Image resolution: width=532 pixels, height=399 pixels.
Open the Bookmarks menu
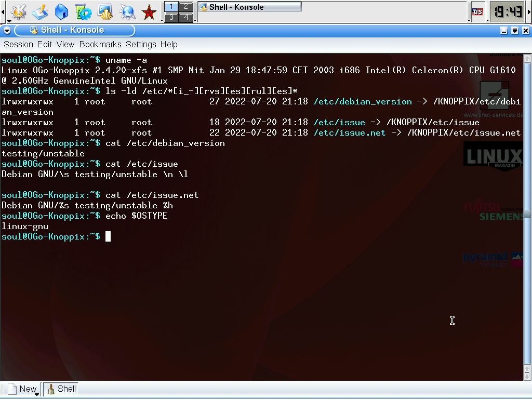(100, 45)
